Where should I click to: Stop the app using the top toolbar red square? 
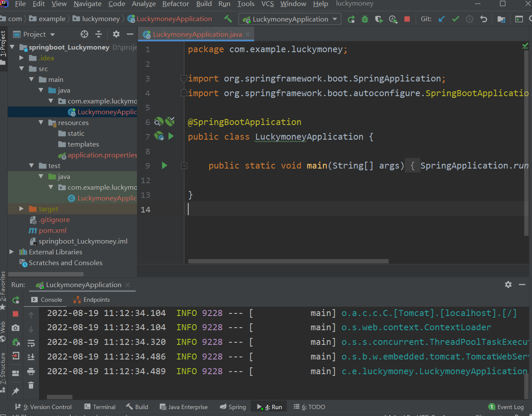(407, 19)
